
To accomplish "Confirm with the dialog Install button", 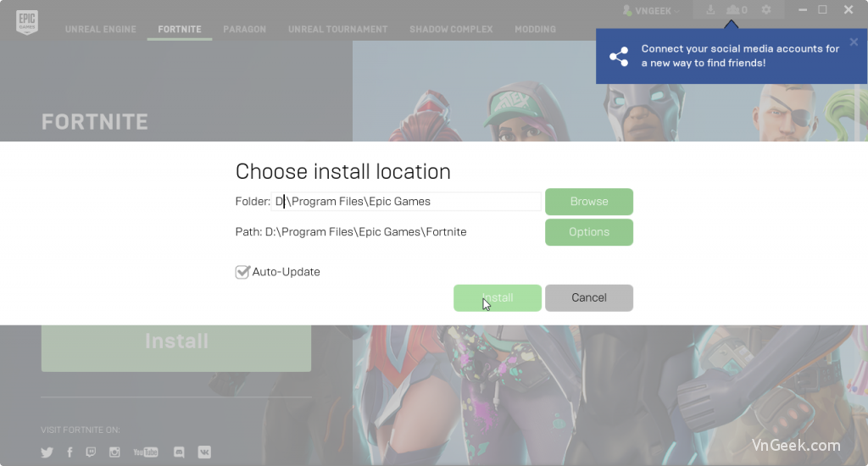I will 498,297.
